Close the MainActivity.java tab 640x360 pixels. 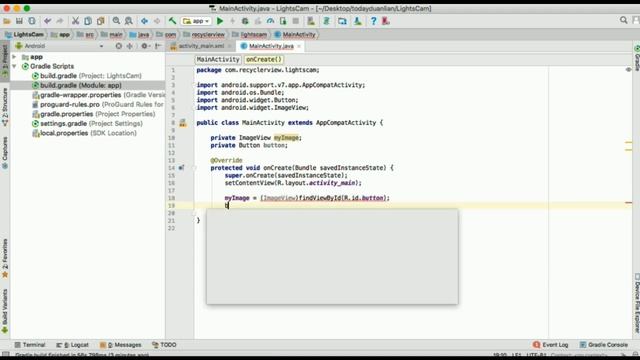tap(299, 46)
